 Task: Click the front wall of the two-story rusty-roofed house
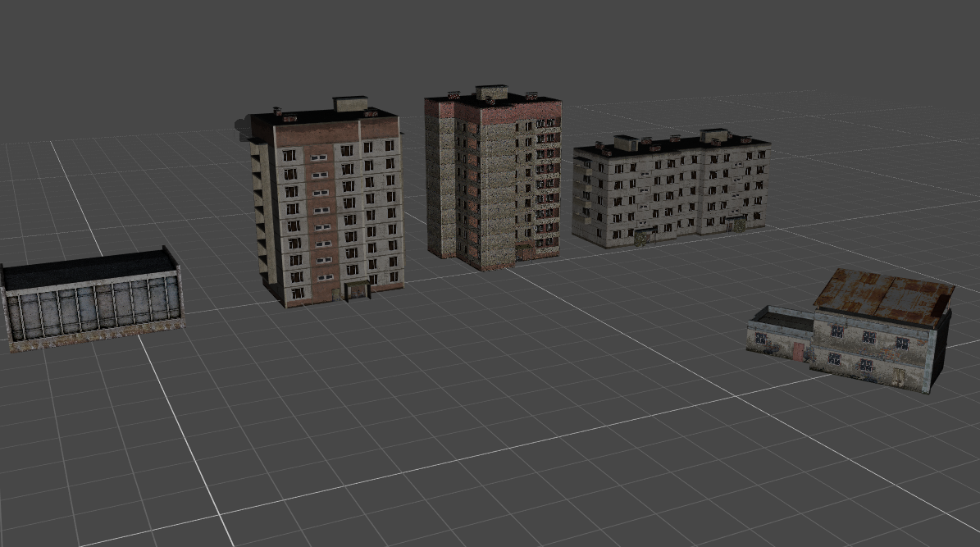pos(869,349)
